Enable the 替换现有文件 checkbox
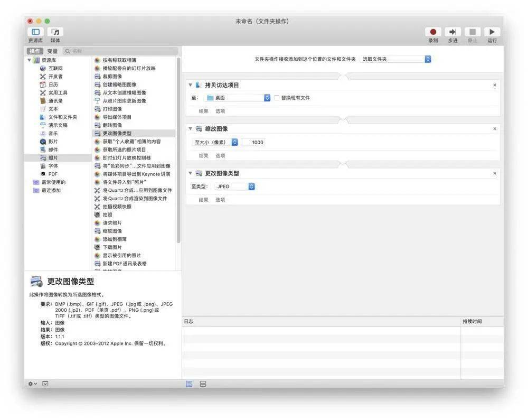 [276, 98]
